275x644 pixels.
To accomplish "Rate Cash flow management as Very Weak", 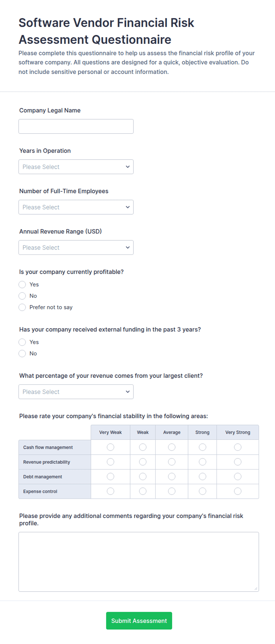I will coord(111,447).
